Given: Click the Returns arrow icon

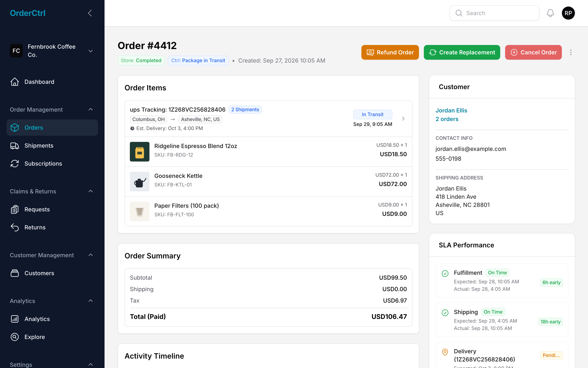Looking at the screenshot, I should 14,227.
